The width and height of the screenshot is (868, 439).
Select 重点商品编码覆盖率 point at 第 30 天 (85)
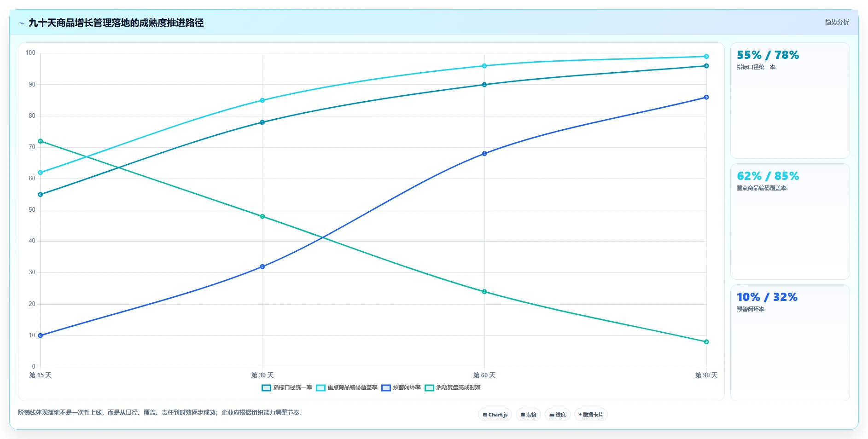point(262,100)
